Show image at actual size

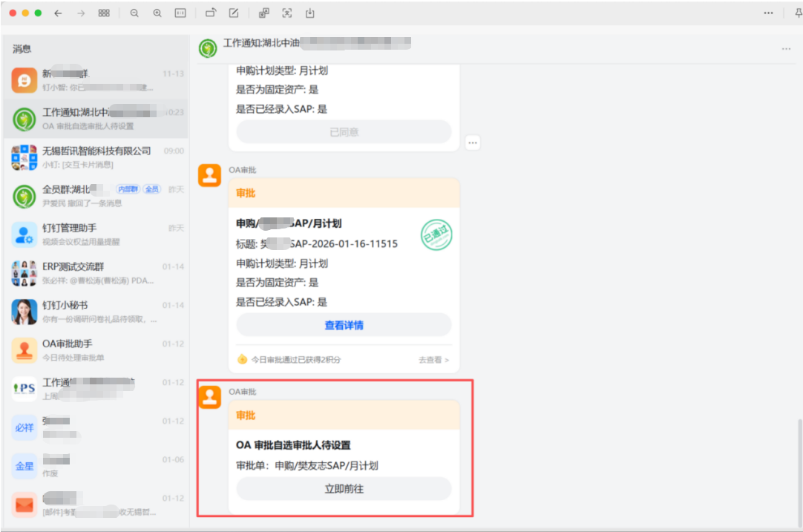pos(180,13)
